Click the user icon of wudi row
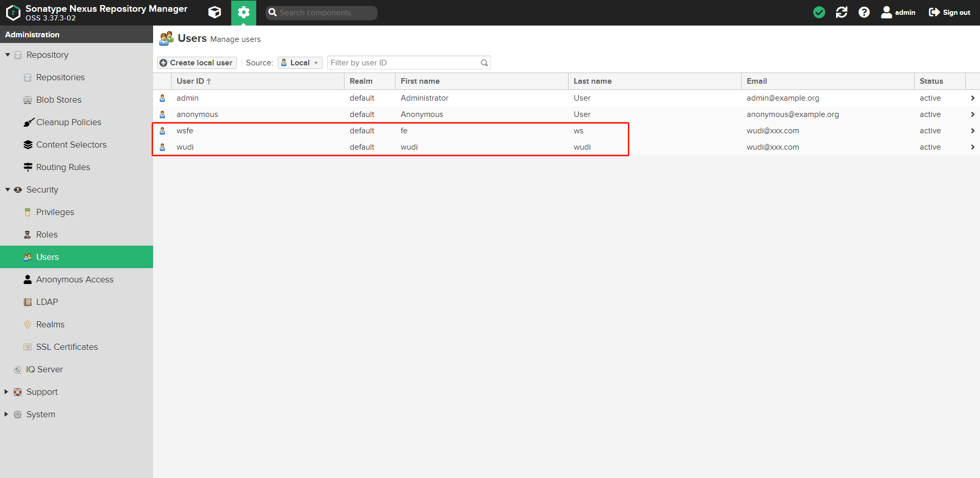 (162, 147)
